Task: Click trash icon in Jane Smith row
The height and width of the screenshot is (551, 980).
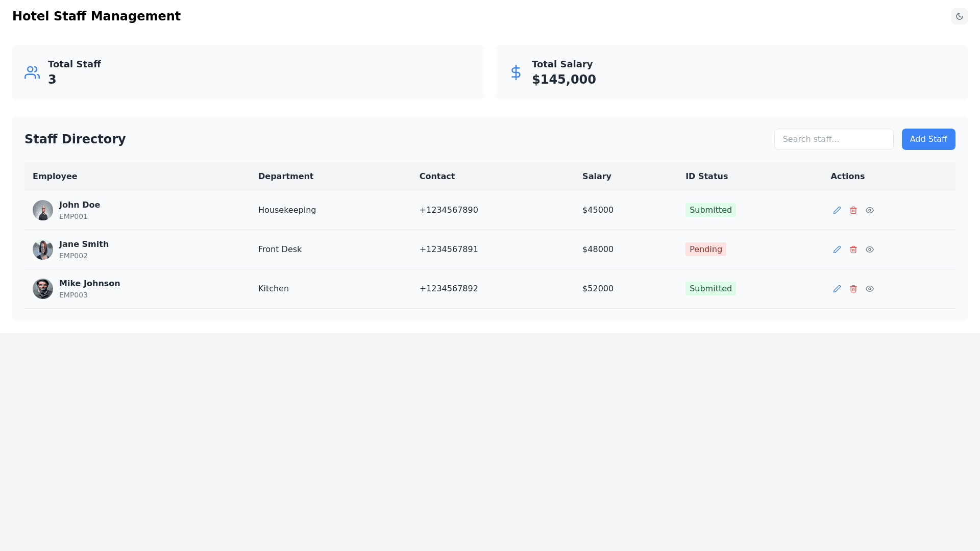Action: pyautogui.click(x=853, y=249)
